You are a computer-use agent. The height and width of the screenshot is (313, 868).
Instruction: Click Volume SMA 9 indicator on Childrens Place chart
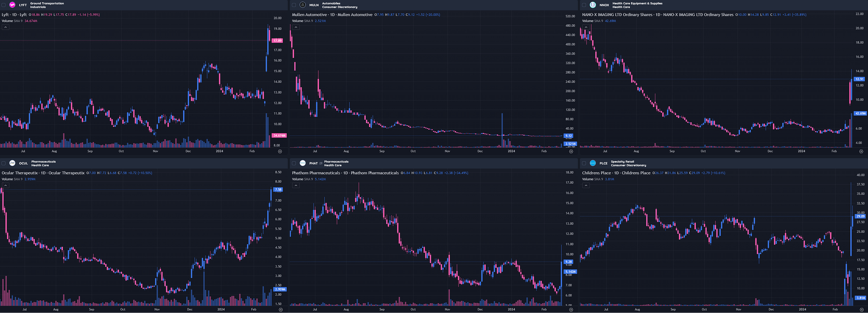(x=592, y=179)
